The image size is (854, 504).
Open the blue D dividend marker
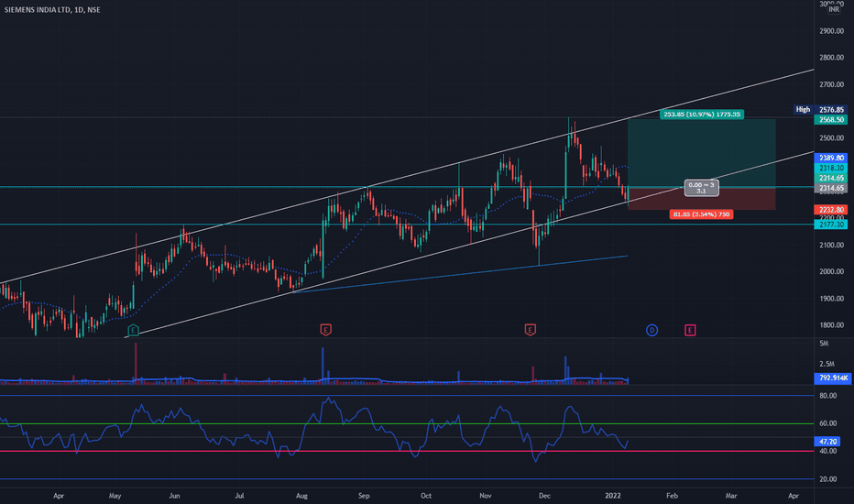pyautogui.click(x=651, y=330)
